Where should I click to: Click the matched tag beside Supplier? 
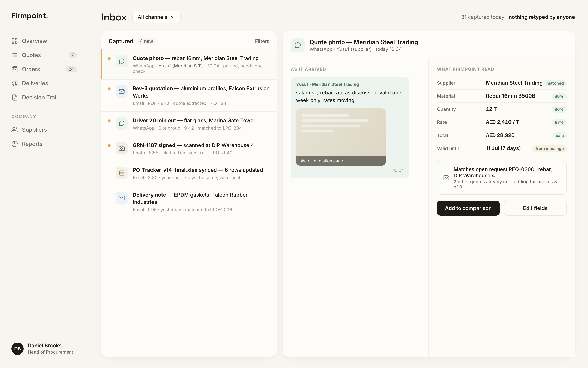[555, 83]
